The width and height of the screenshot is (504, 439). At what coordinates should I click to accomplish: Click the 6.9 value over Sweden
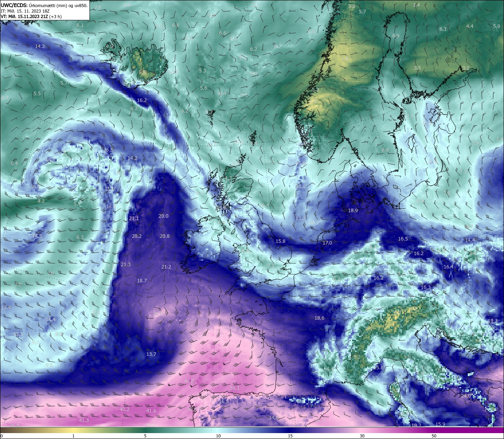[x=396, y=36]
